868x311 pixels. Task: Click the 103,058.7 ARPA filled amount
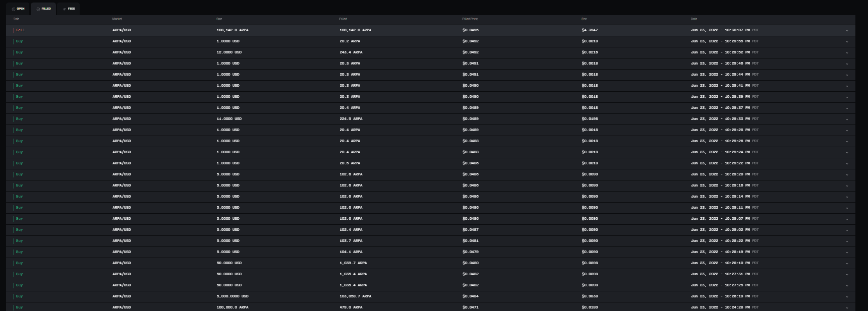coord(356,296)
